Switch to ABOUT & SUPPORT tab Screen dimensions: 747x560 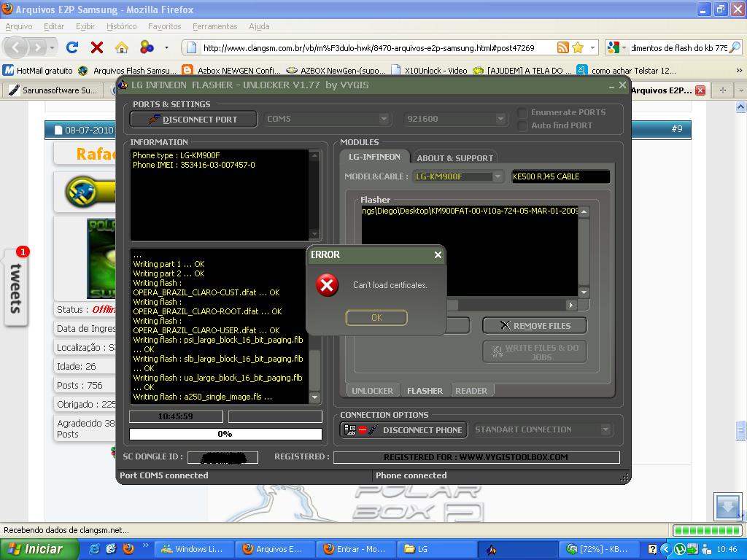tap(454, 157)
